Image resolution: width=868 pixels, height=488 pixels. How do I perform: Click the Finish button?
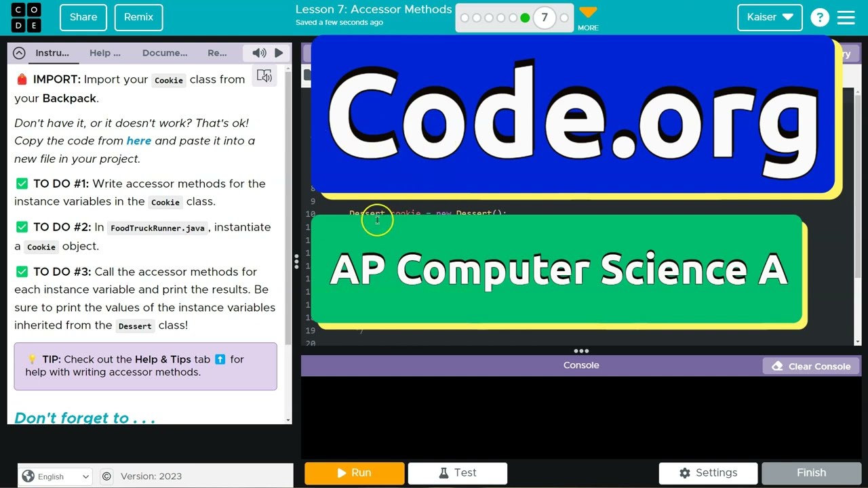click(x=811, y=473)
